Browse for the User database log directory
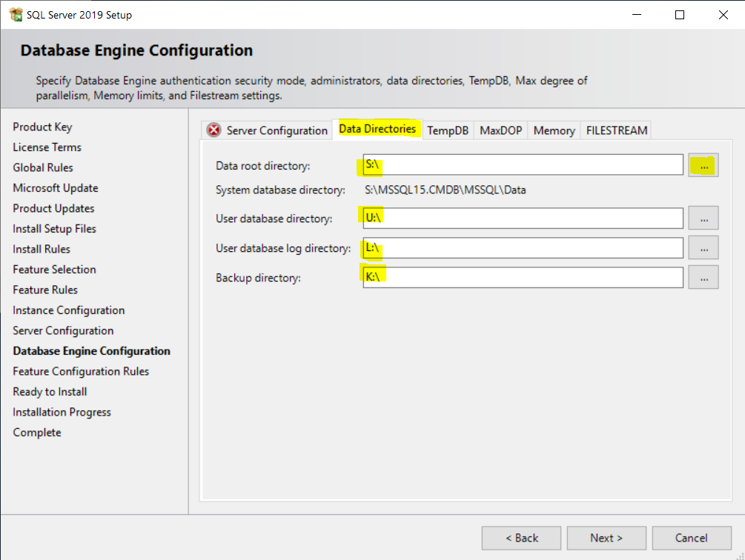This screenshot has height=560, width=745. click(x=703, y=247)
